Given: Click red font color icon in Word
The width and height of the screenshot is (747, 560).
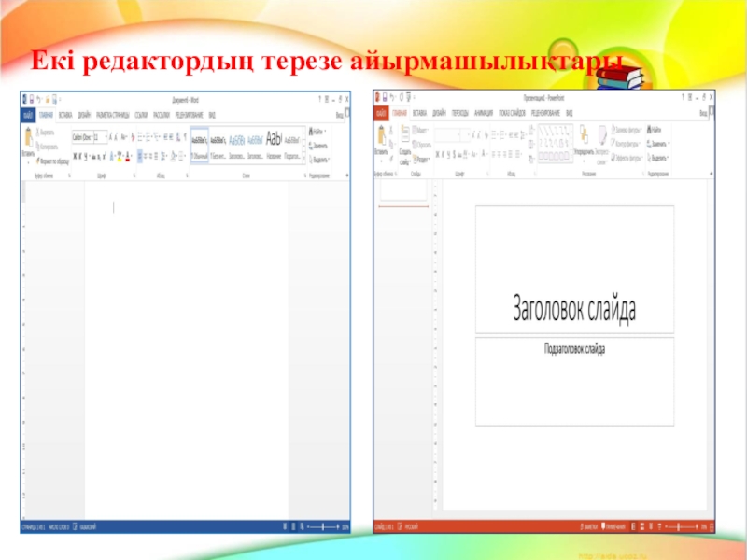Looking at the screenshot, I should [128, 156].
